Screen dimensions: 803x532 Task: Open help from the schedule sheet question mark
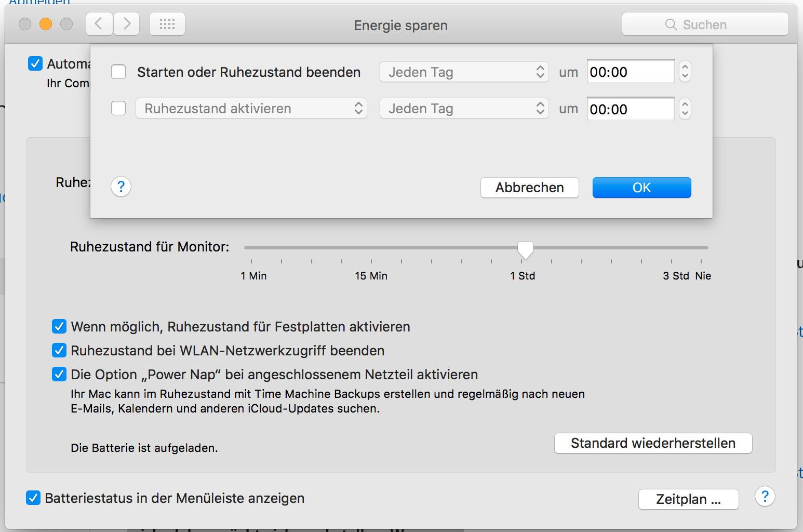click(x=121, y=187)
